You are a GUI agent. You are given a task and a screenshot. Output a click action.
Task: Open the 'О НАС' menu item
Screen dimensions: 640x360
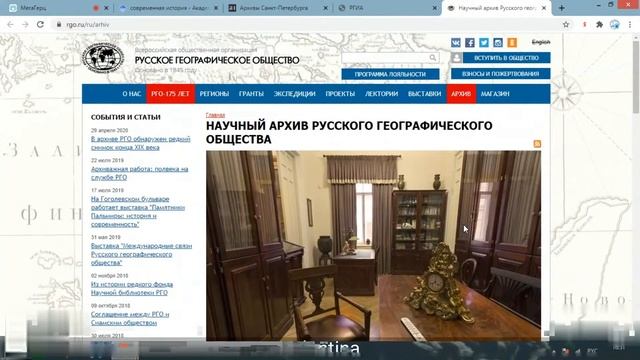click(131, 94)
